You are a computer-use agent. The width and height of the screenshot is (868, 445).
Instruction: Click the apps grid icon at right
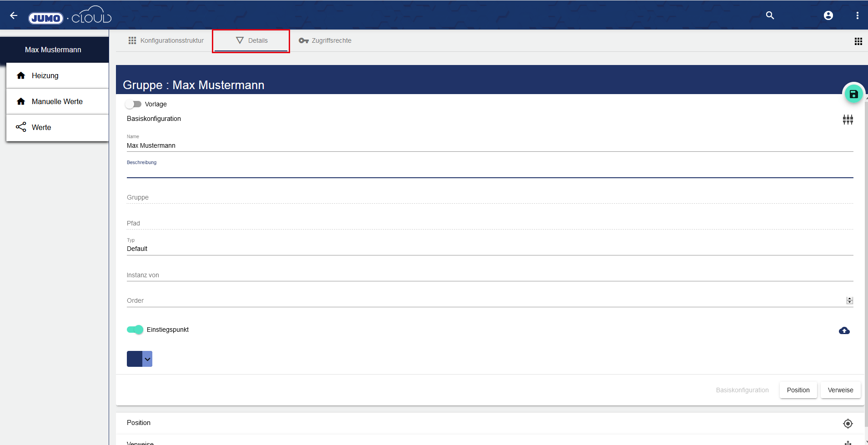pyautogui.click(x=858, y=41)
